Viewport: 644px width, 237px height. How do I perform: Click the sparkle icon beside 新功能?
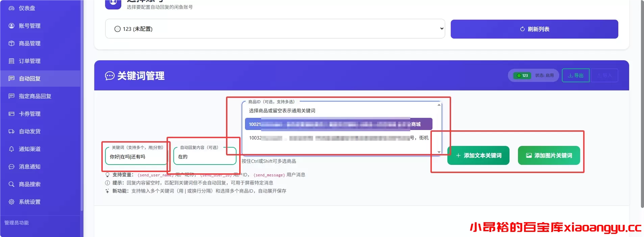coord(107,191)
